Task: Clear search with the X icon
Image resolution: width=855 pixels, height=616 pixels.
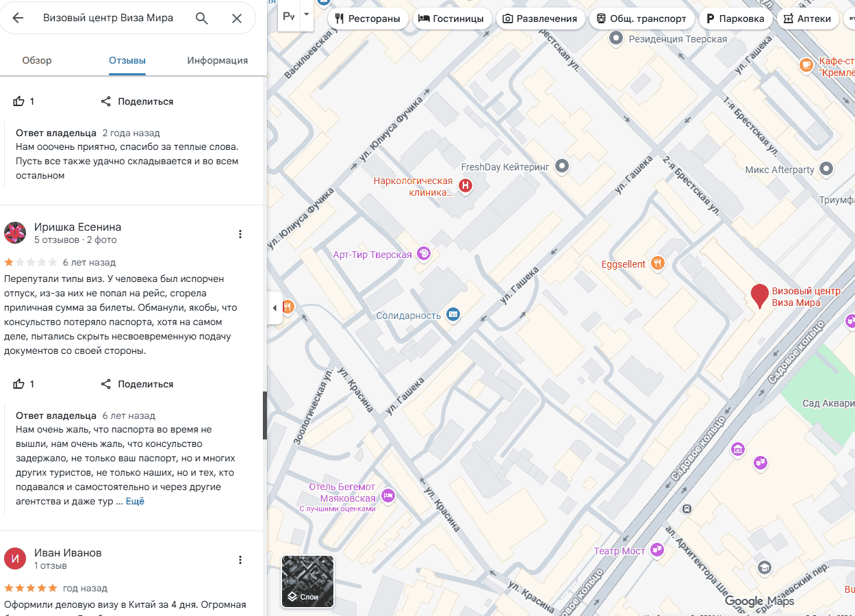Action: tap(237, 18)
